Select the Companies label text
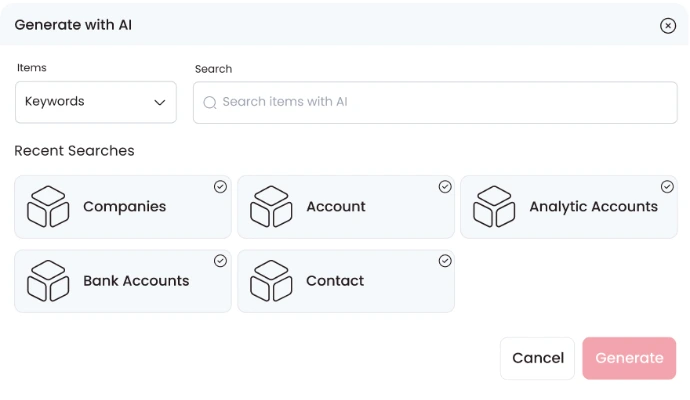Viewport: 690px width, 400px height. [x=124, y=207]
